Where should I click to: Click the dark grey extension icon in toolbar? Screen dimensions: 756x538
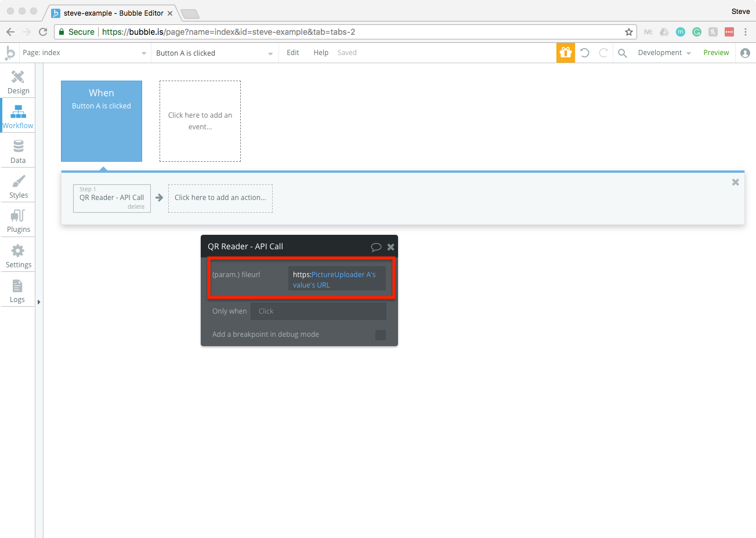coord(713,32)
